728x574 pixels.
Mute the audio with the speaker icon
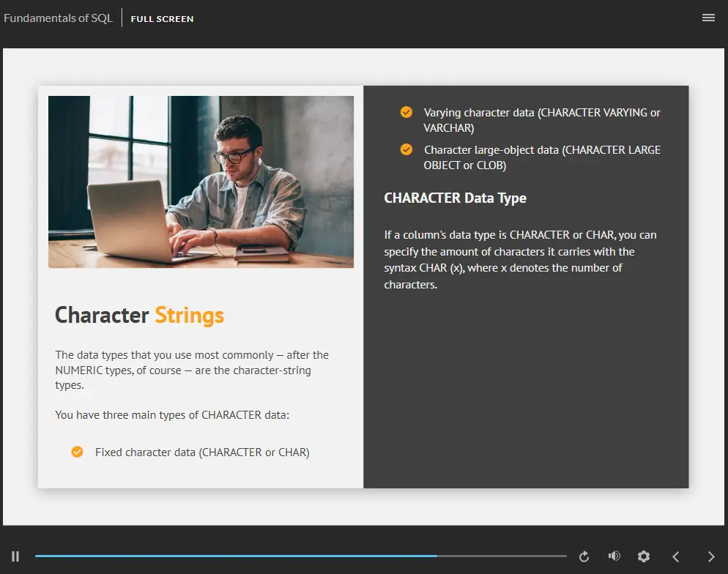pos(614,556)
